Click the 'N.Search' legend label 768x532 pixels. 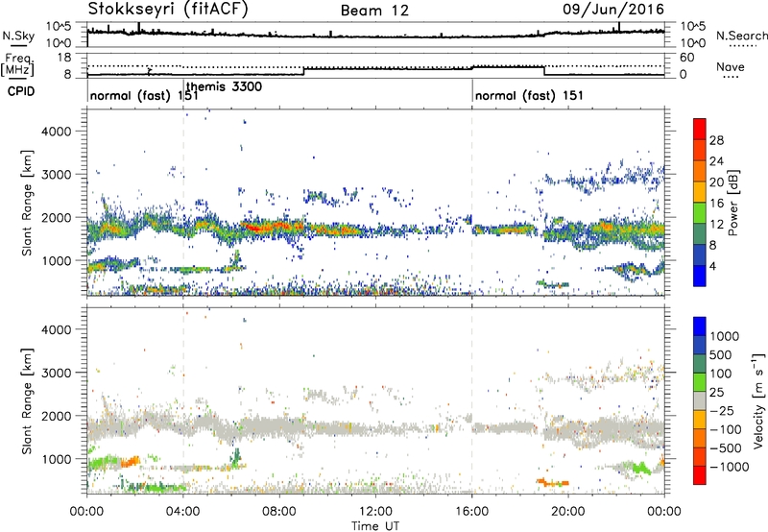coord(742,36)
